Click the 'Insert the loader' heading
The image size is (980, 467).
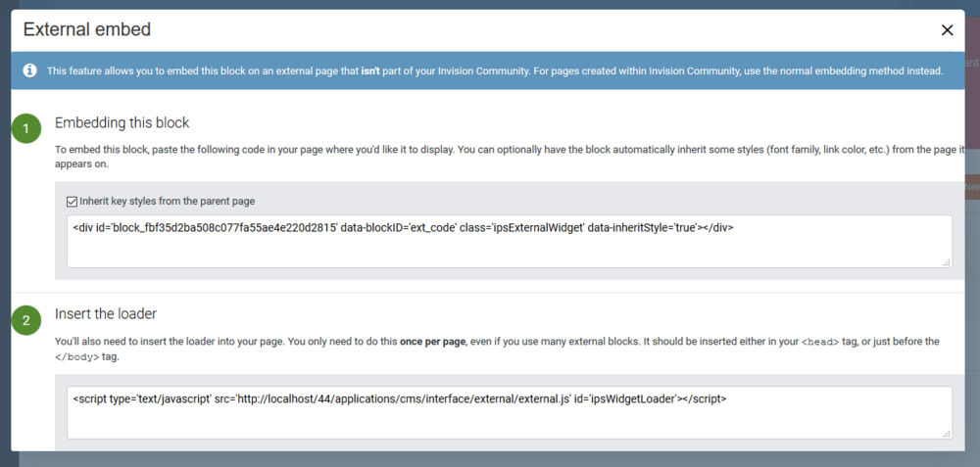click(106, 314)
